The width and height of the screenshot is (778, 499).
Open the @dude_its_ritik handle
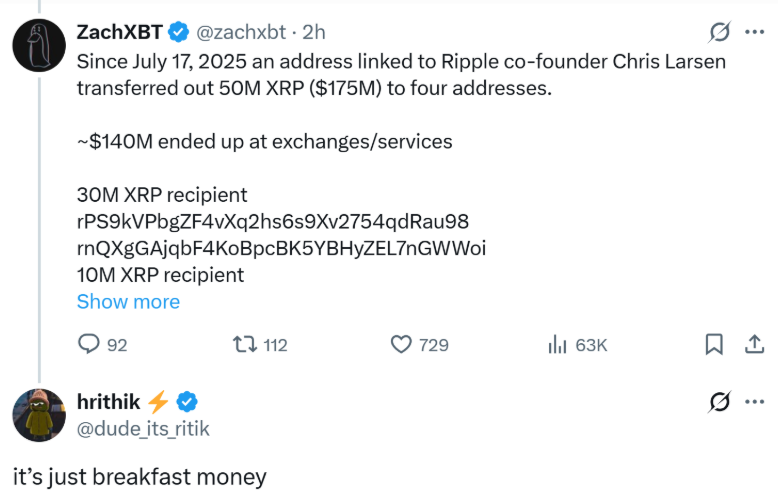click(x=143, y=428)
